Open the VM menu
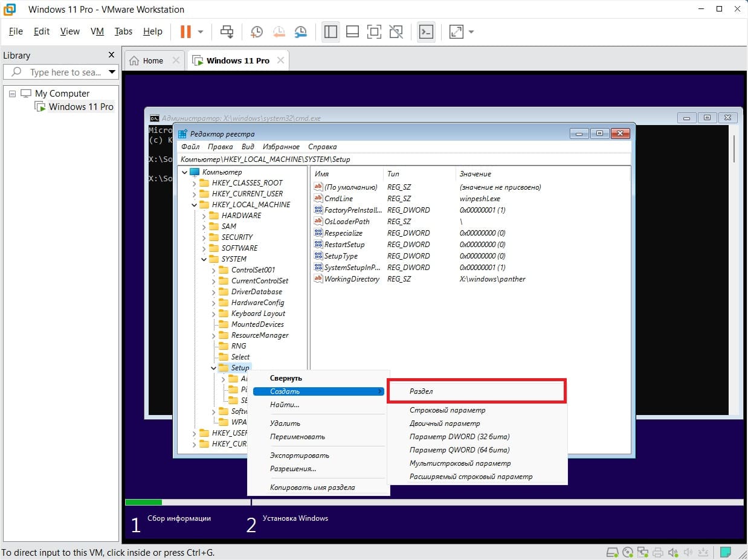This screenshot has height=560, width=748. tap(97, 31)
